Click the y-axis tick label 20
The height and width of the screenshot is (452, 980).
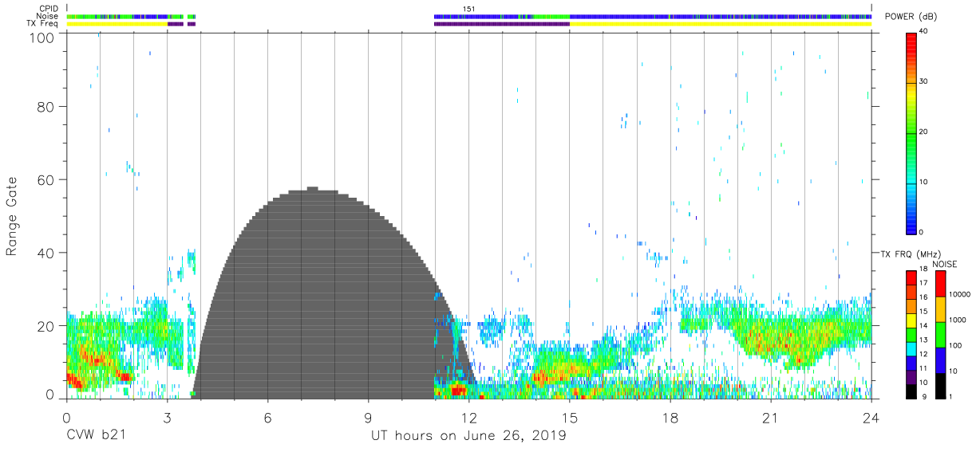(45, 326)
